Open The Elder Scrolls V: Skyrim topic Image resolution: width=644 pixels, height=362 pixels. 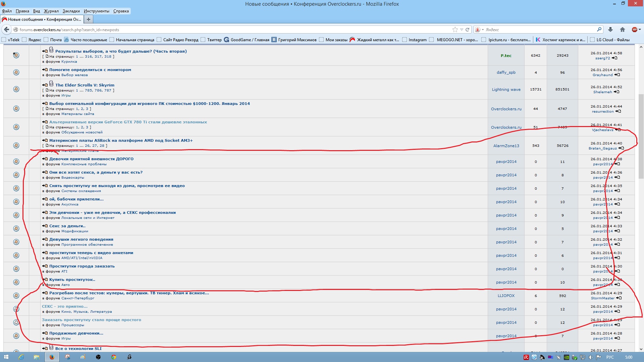coord(85,85)
